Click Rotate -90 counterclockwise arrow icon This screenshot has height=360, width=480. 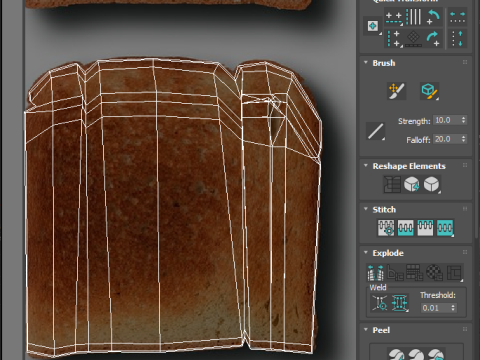pos(433,17)
